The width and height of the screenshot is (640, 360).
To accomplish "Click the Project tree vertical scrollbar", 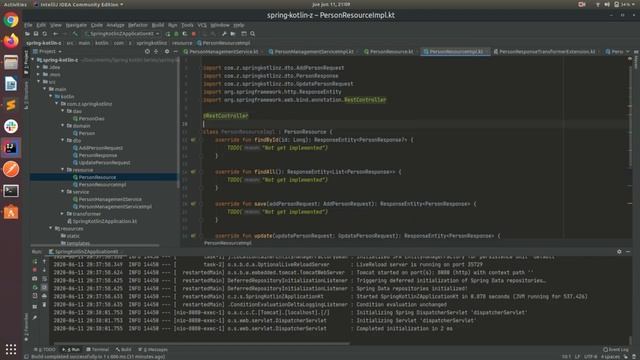I will coord(178,122).
